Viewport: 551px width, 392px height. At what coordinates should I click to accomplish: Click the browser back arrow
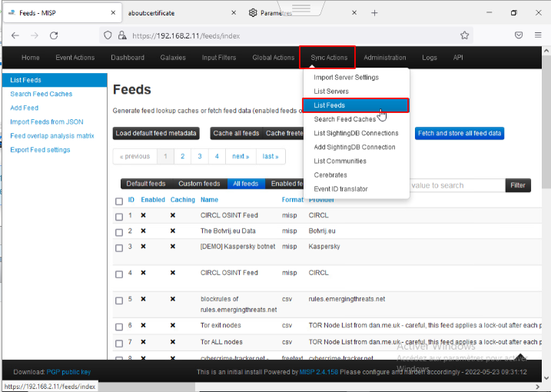[x=15, y=35]
